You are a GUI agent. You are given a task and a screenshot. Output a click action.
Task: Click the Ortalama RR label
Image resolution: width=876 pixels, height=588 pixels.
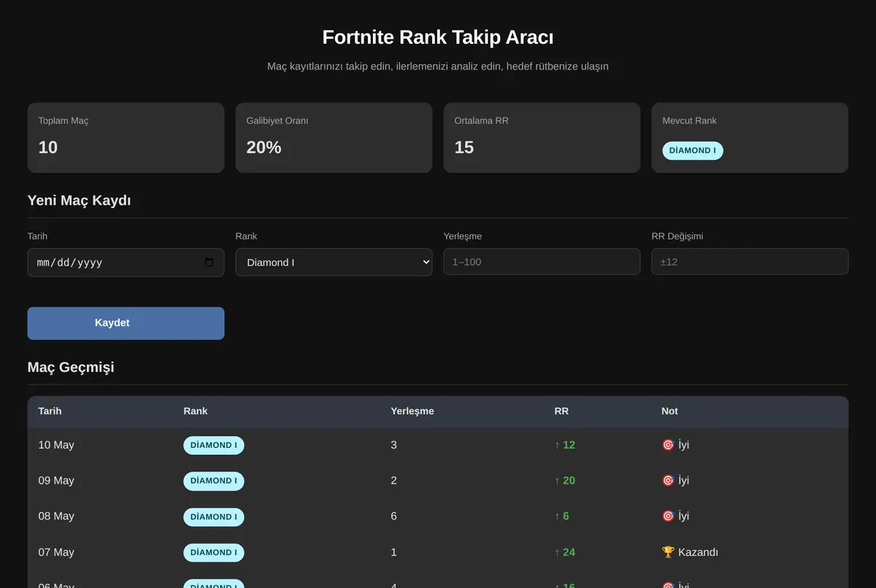coord(482,121)
